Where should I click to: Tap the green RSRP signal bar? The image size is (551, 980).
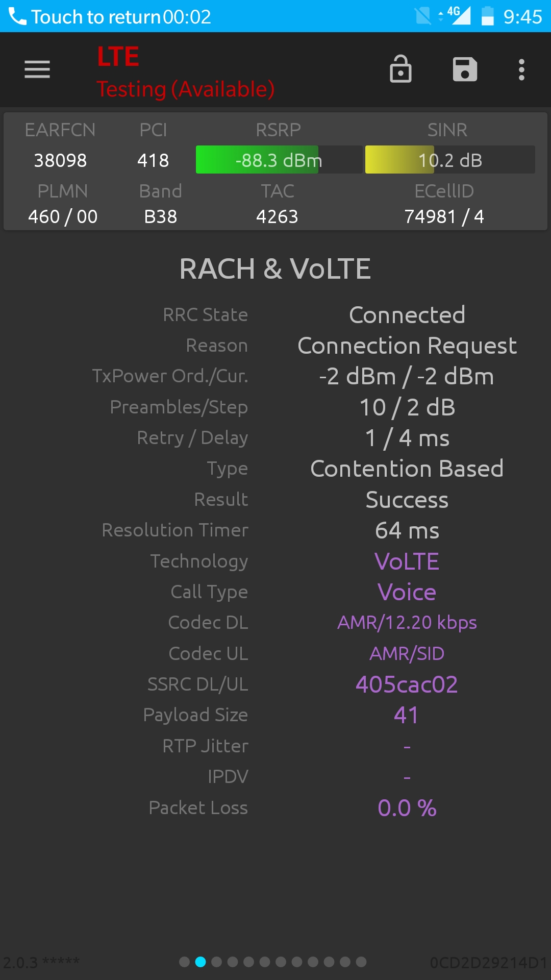pos(279,160)
